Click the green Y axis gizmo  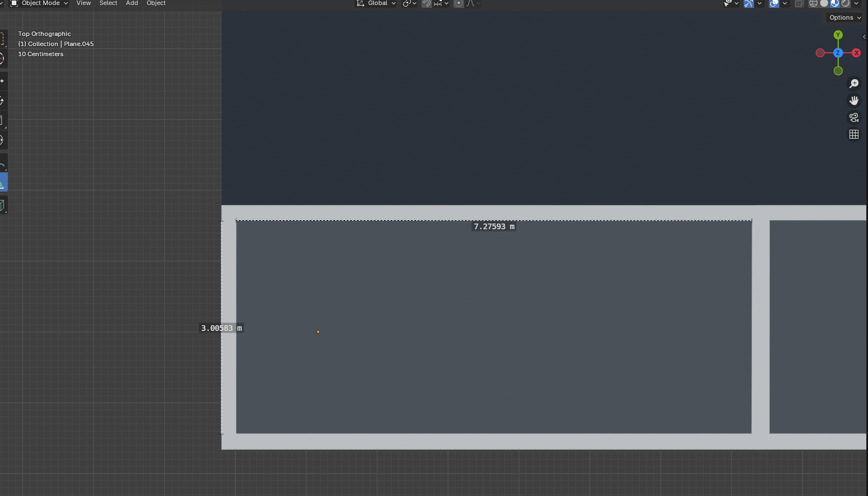pos(838,35)
